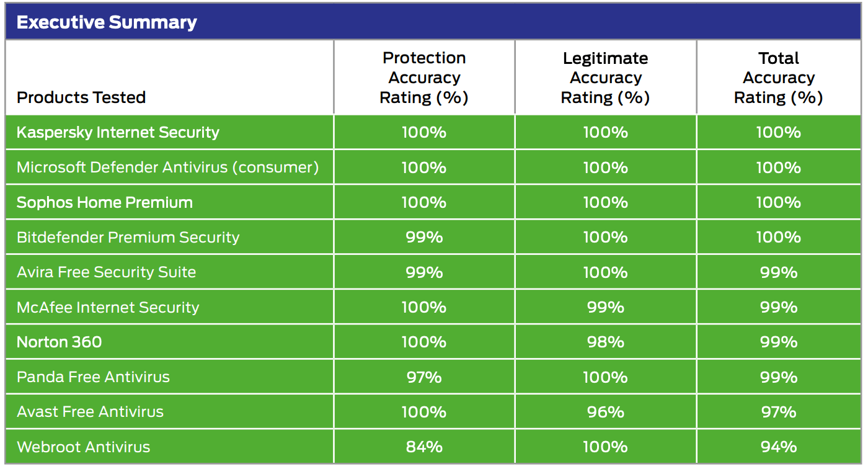
Task: Select the Legitimate Accuracy Rating column header
Action: click(x=605, y=78)
